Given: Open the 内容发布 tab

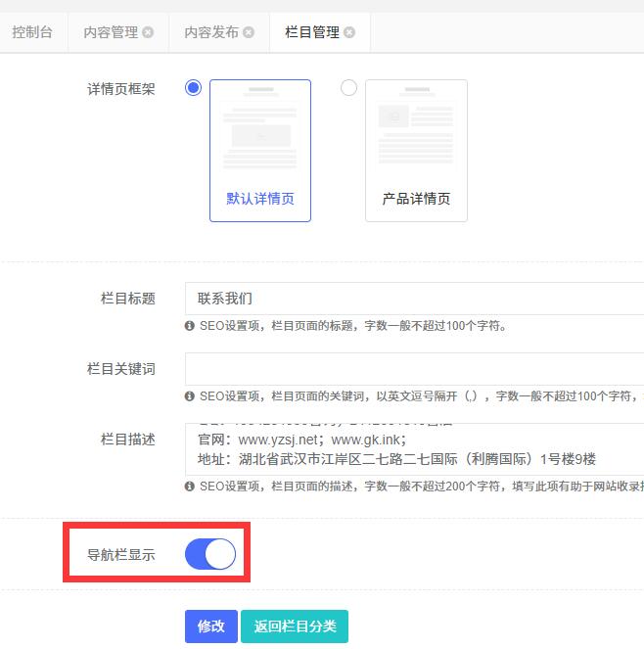Looking at the screenshot, I should [211, 32].
